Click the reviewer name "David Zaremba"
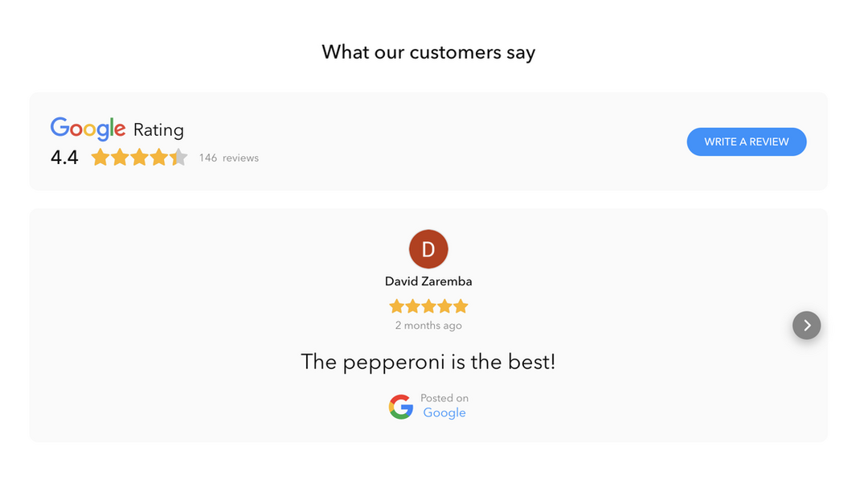Viewport: 868px width, 500px height. 428,281
